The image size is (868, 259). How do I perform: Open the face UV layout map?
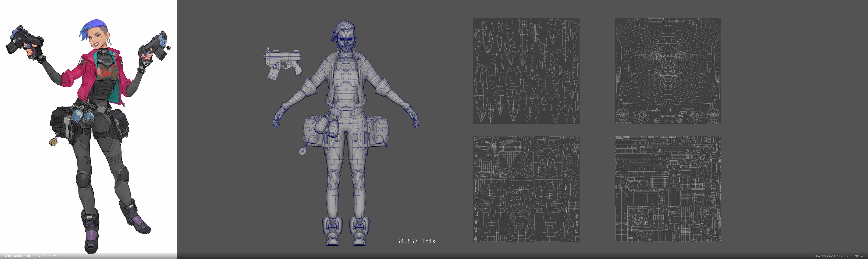[668, 71]
